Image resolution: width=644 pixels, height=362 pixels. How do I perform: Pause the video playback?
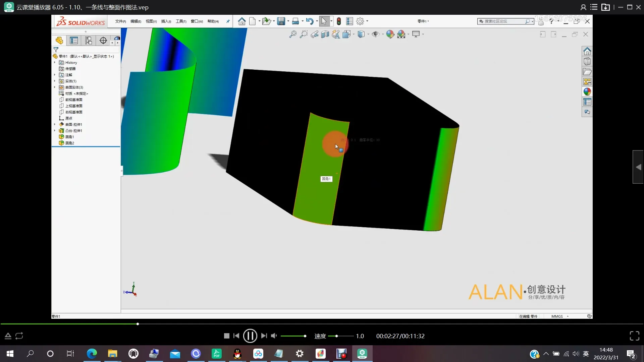click(250, 336)
